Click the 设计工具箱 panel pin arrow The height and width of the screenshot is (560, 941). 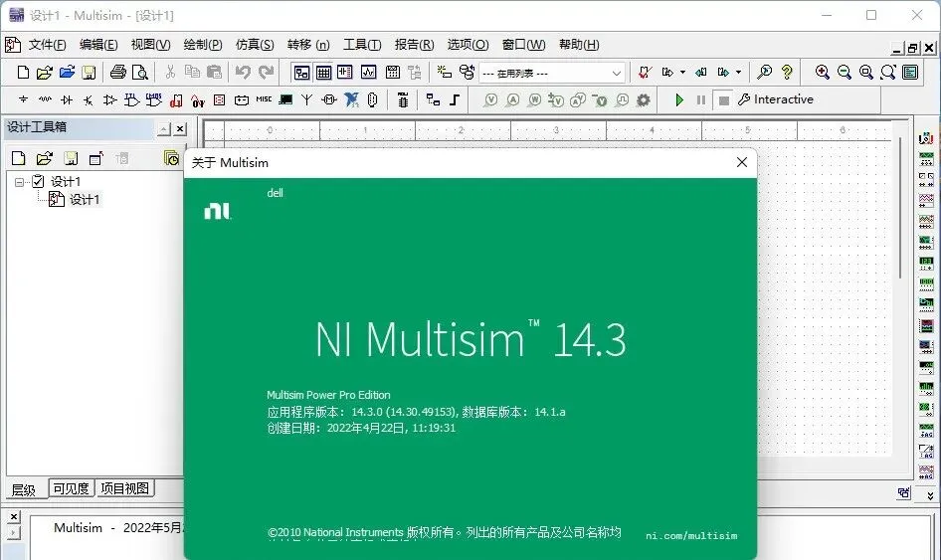tap(164, 128)
